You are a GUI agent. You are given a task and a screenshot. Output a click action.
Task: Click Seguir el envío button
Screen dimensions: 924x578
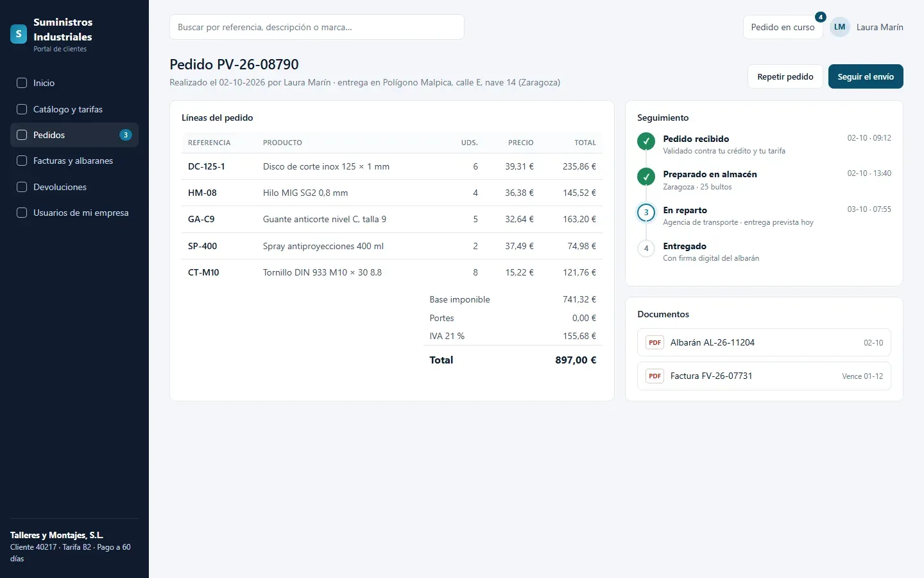[866, 76]
